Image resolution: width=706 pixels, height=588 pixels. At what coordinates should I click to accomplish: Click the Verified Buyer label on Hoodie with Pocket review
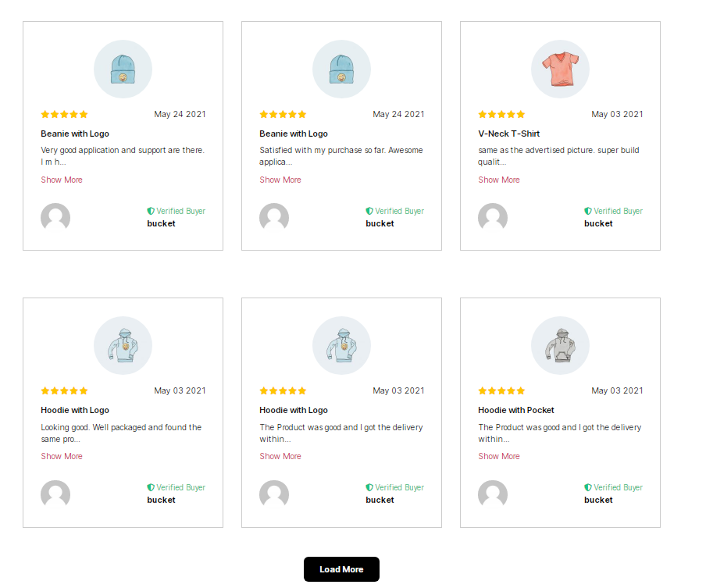(x=618, y=486)
